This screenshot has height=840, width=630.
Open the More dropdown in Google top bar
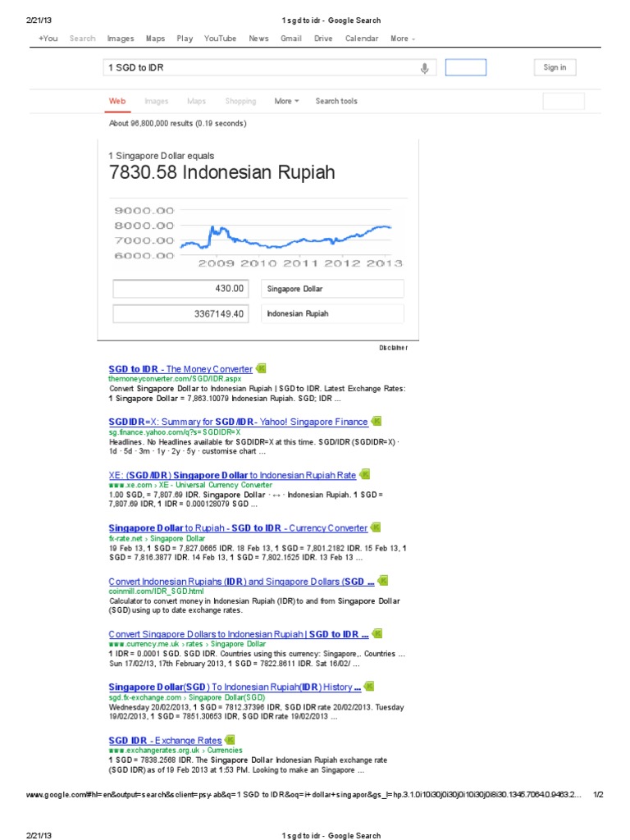click(402, 39)
